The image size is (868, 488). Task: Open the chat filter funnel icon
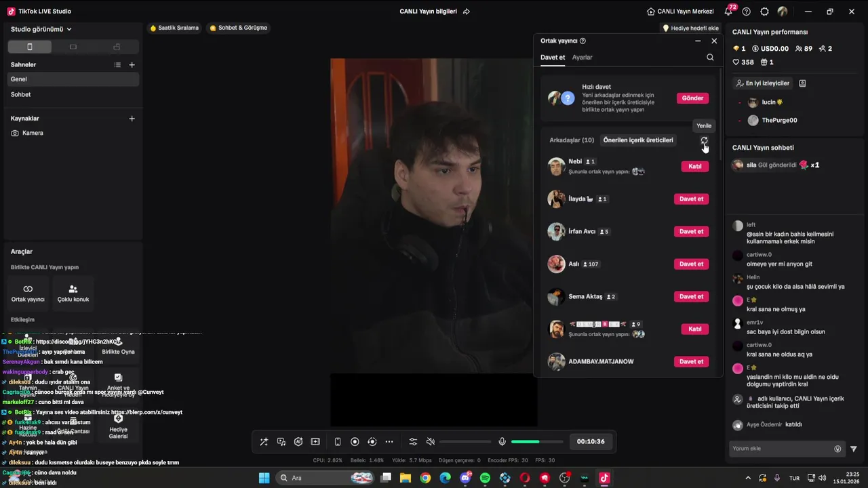point(854,449)
